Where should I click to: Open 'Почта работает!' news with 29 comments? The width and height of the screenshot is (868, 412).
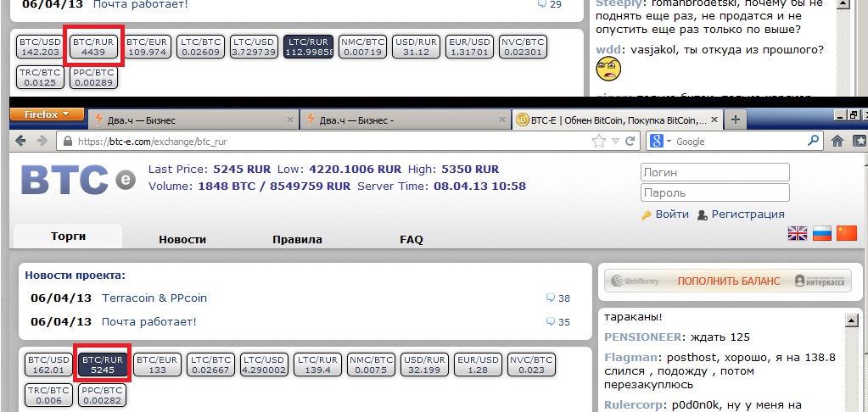click(x=141, y=4)
